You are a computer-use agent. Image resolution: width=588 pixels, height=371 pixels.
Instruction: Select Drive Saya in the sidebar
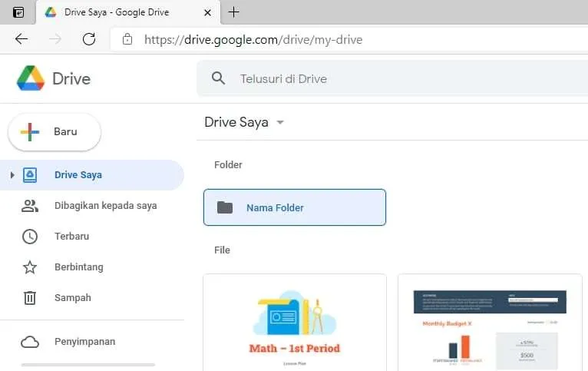[92, 175]
